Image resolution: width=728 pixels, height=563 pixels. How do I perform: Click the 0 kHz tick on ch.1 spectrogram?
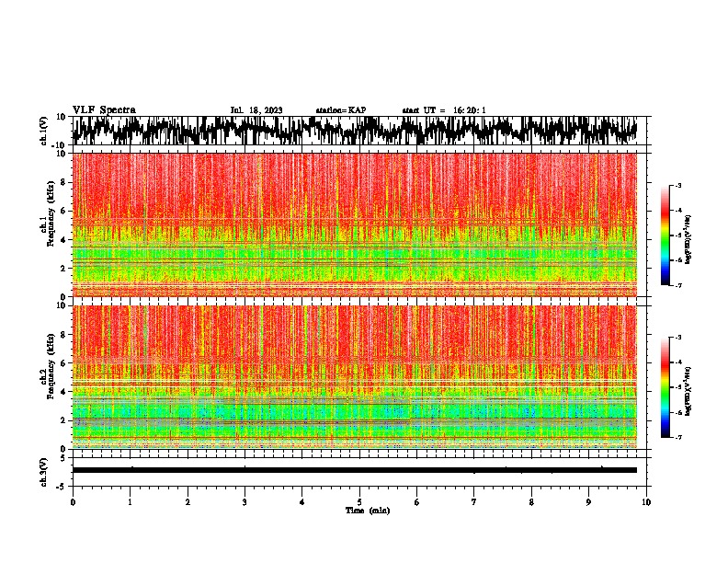click(63, 296)
